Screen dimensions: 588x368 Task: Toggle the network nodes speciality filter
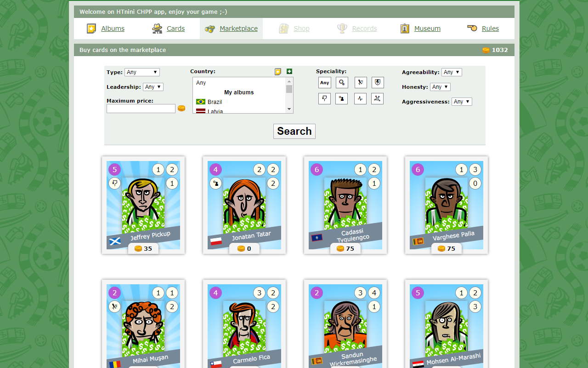click(378, 98)
